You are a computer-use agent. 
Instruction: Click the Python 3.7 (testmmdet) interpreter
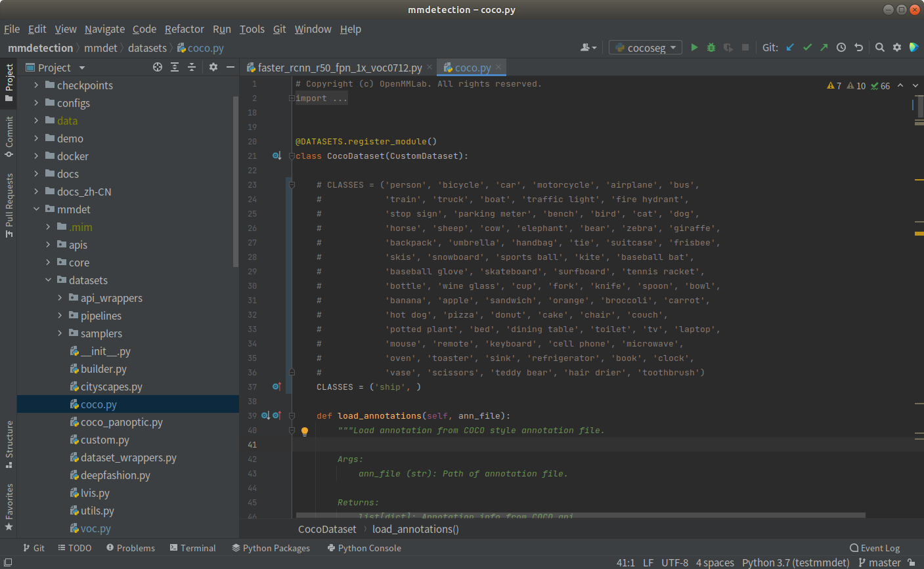tap(795, 562)
